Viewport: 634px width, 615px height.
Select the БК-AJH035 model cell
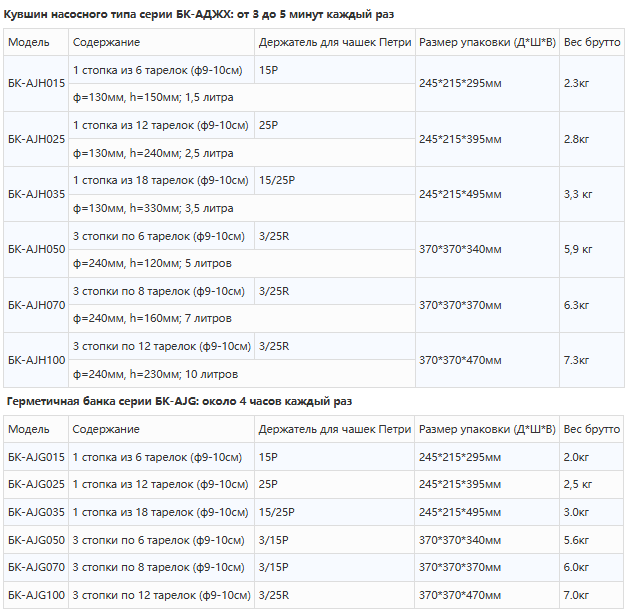[36, 194]
